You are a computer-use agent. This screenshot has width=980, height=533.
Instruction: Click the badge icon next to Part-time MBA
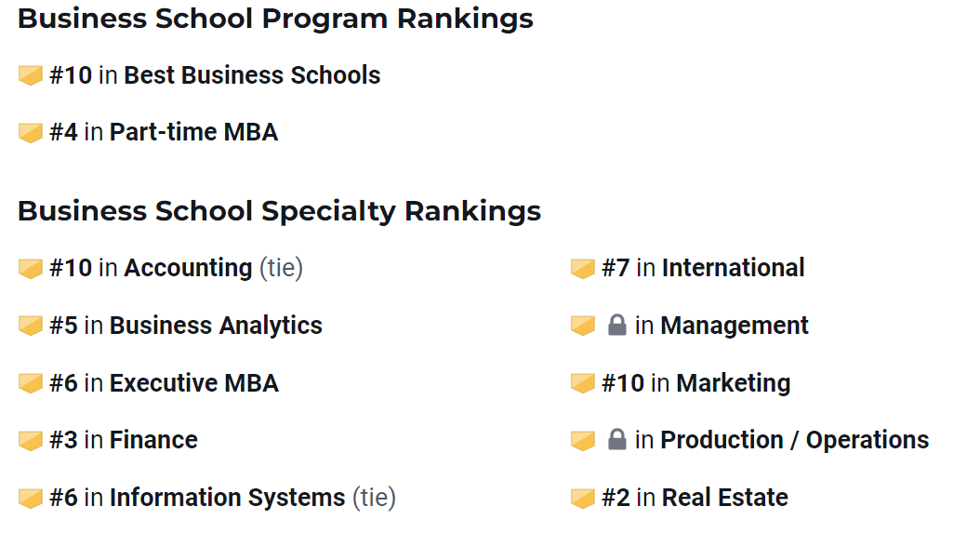coord(30,133)
